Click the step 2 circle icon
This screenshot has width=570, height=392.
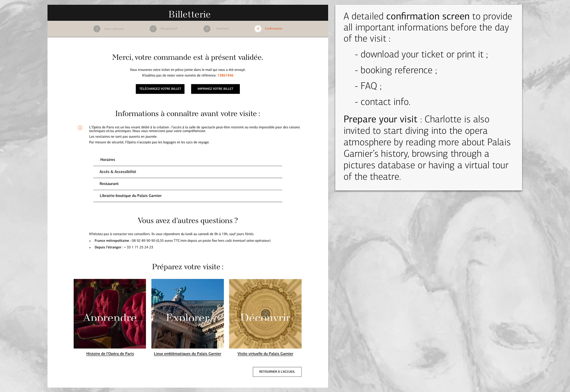point(153,29)
